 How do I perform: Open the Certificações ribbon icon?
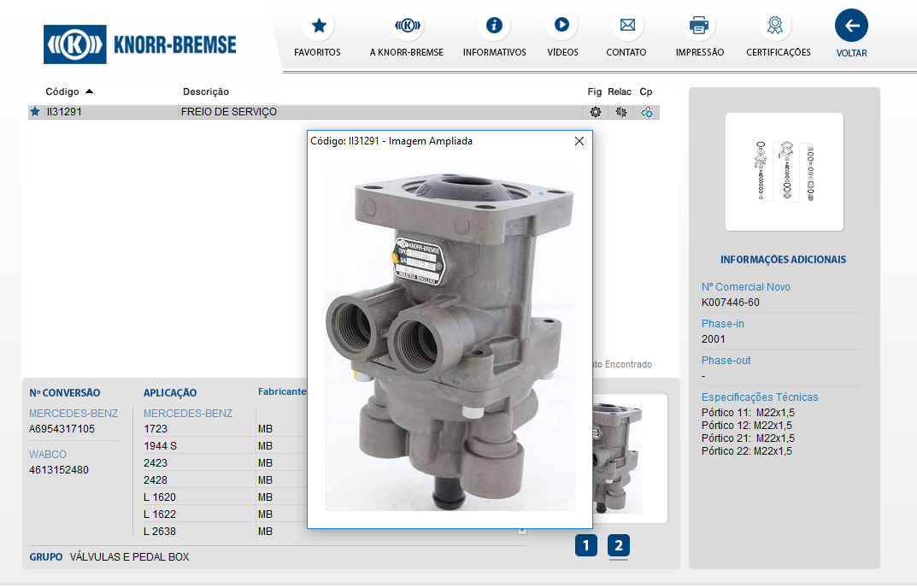778,26
